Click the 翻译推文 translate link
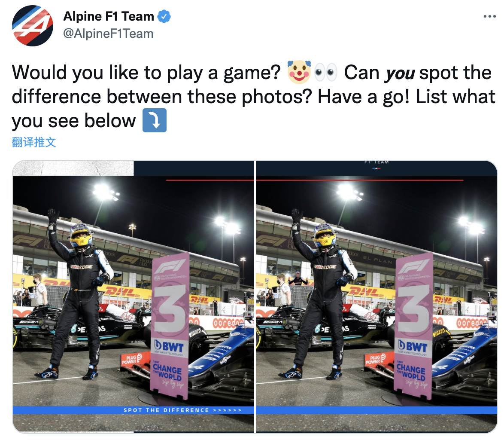The image size is (504, 440). [x=34, y=142]
